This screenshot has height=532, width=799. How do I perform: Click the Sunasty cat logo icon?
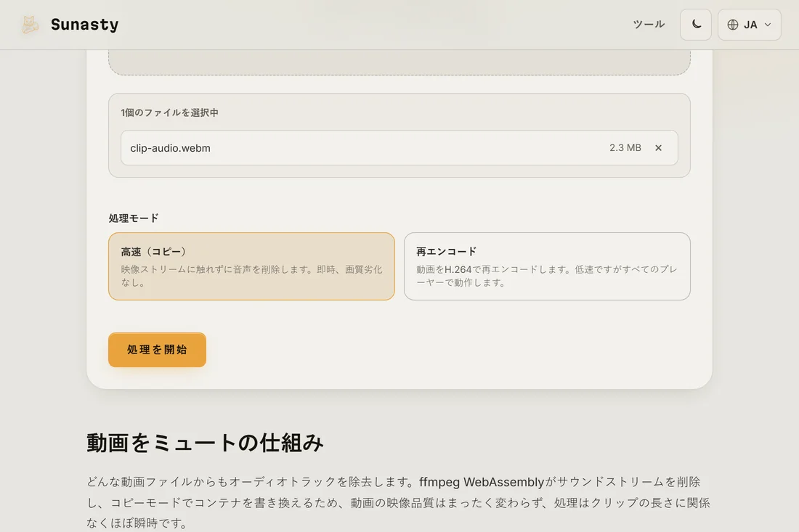coord(30,25)
